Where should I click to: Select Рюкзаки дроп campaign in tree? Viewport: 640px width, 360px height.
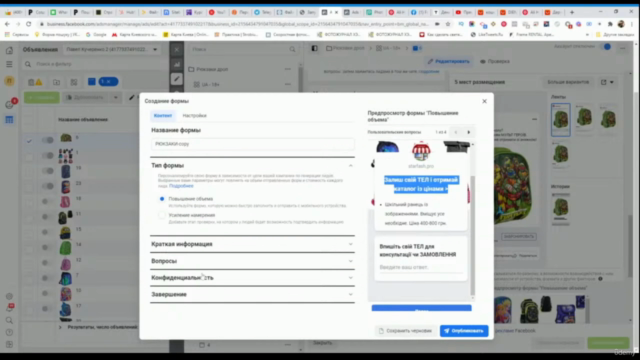pos(212,69)
